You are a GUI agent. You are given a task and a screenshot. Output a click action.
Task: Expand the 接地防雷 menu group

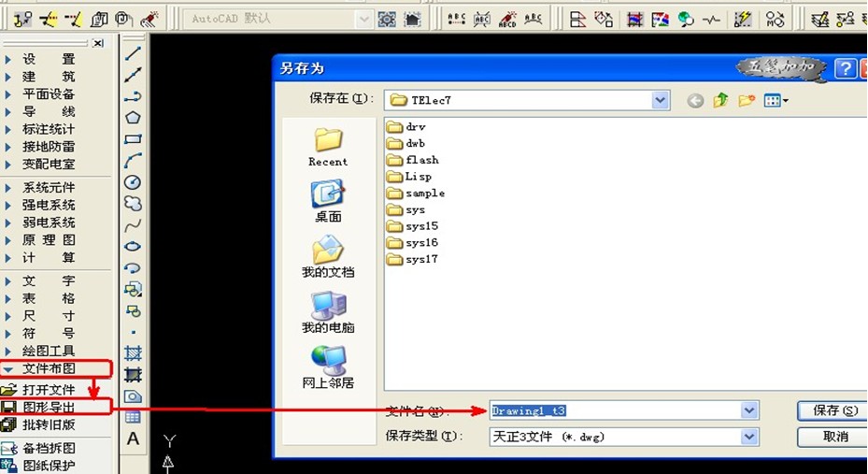[x=48, y=147]
